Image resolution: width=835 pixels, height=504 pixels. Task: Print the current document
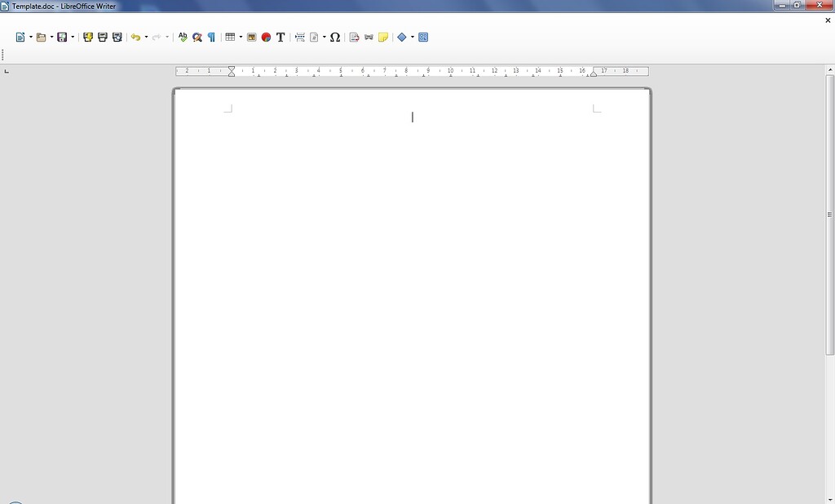pyautogui.click(x=102, y=37)
